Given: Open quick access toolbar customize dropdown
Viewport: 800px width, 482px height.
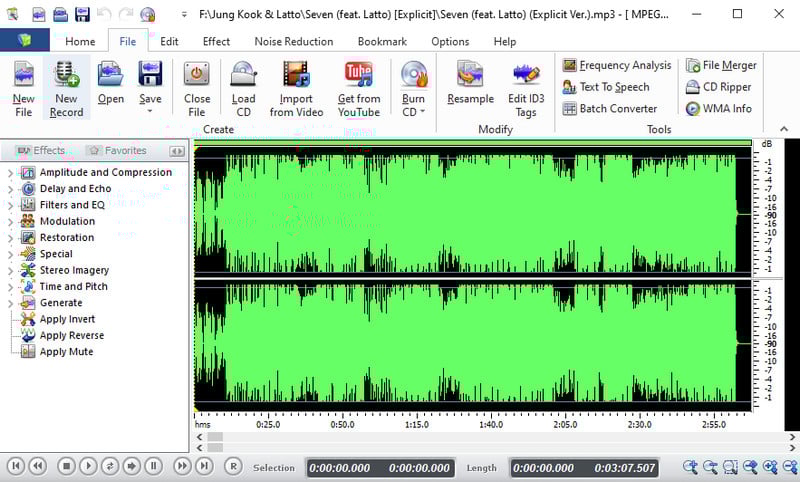Looking at the screenshot, I should (184, 15).
